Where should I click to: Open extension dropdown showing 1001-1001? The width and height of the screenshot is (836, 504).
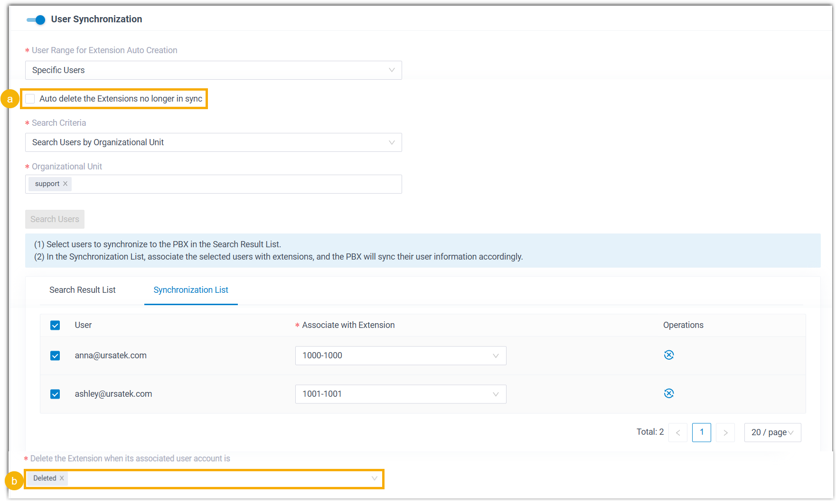tap(400, 394)
